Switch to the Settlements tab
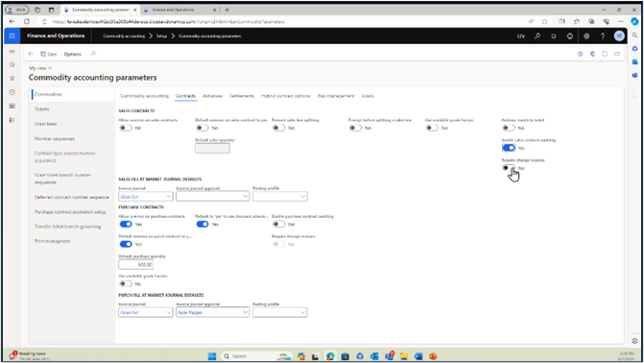644x363 pixels. [242, 96]
